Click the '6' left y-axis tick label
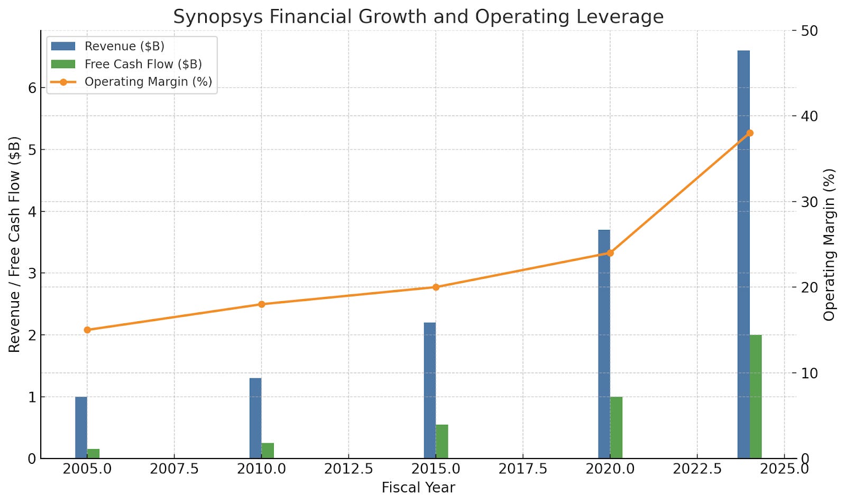 point(32,88)
